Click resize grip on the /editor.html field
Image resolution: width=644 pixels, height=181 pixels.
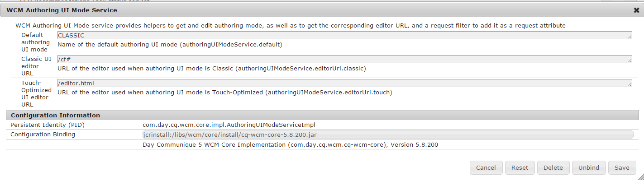pos(630,85)
